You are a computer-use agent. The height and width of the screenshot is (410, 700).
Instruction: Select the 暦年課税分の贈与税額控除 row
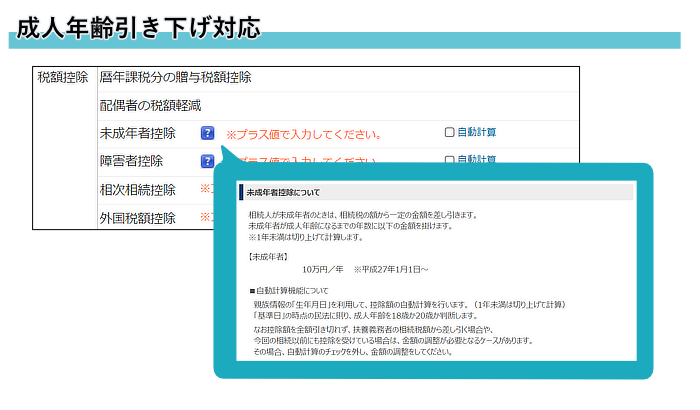click(175, 77)
